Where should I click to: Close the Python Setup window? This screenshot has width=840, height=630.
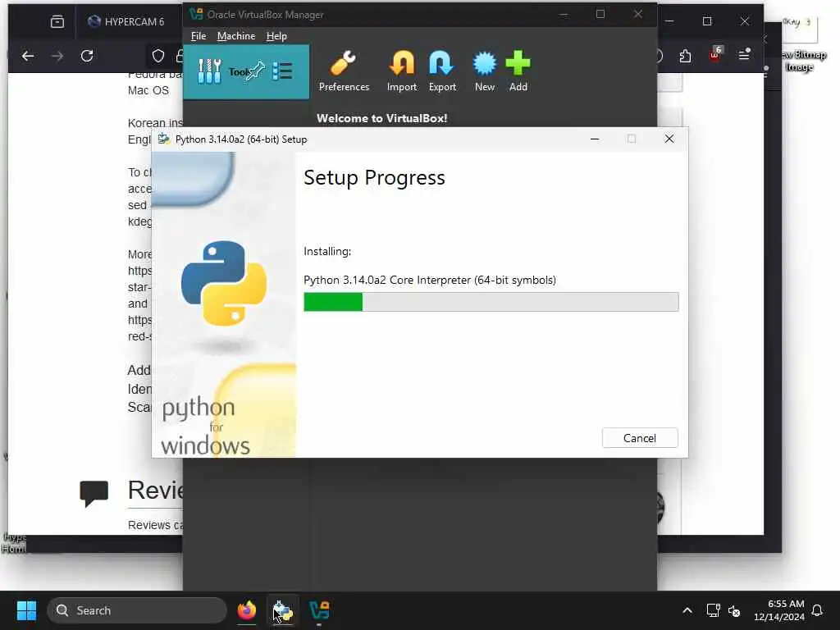tap(669, 139)
